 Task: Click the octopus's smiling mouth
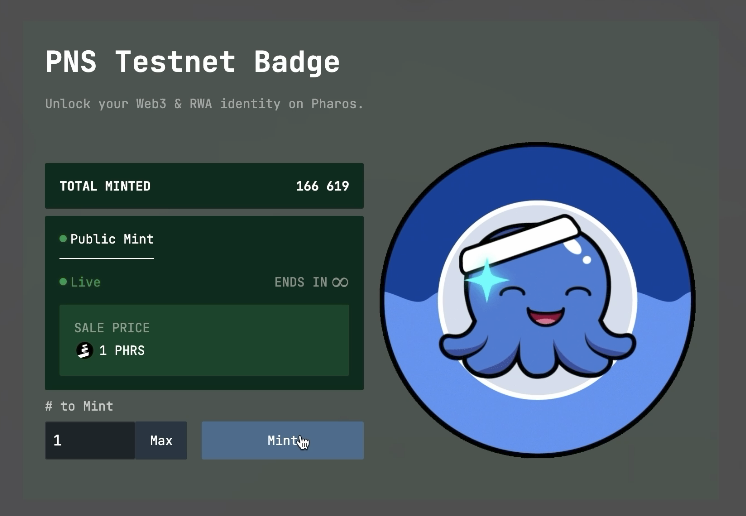coord(544,317)
